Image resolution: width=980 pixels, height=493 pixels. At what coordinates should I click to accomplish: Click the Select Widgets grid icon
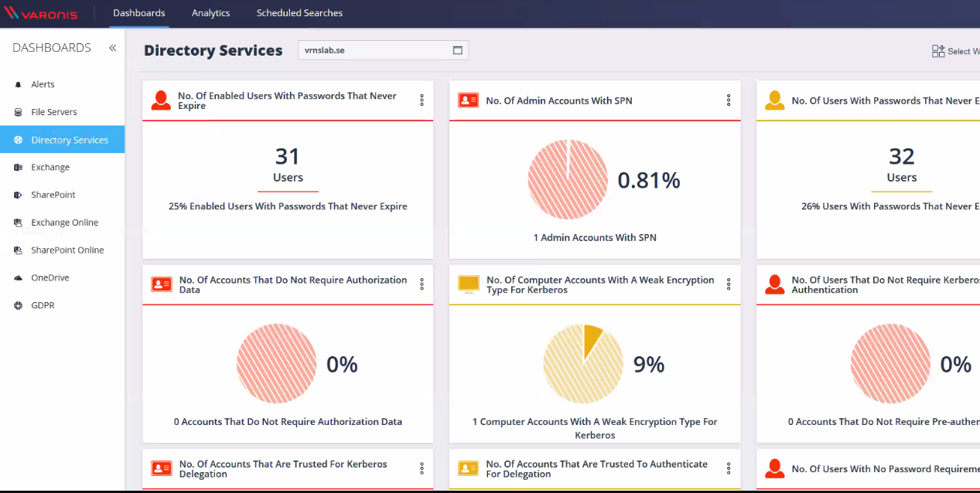pyautogui.click(x=938, y=51)
